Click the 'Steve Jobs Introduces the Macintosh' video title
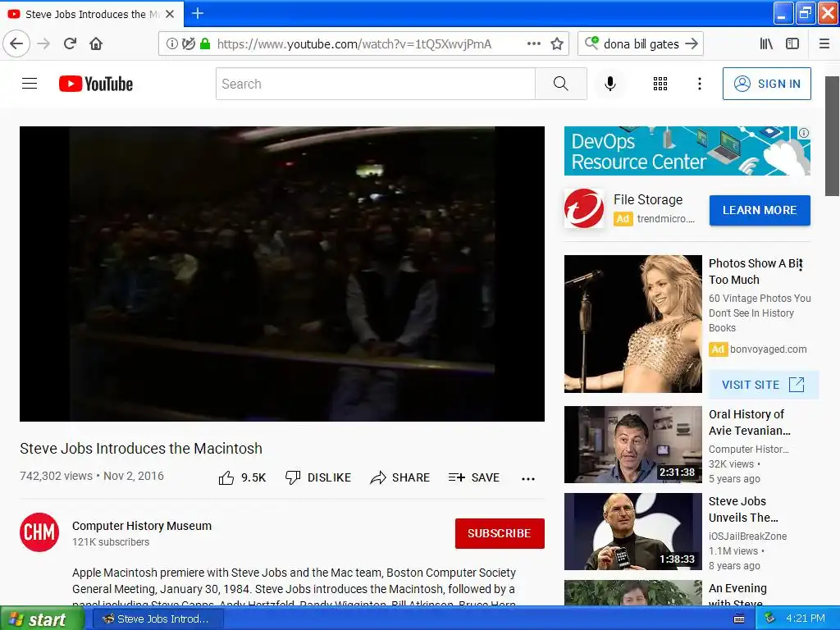The image size is (840, 630). tap(141, 449)
